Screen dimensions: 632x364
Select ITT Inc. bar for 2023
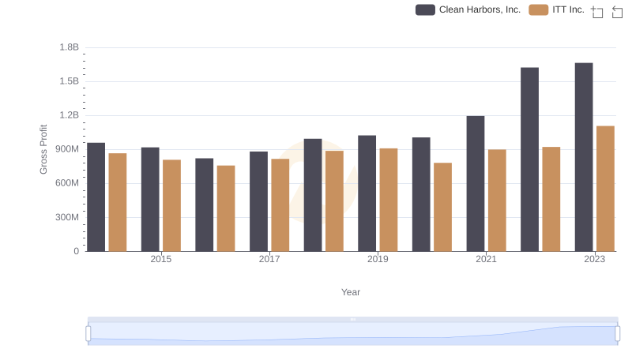(605, 189)
